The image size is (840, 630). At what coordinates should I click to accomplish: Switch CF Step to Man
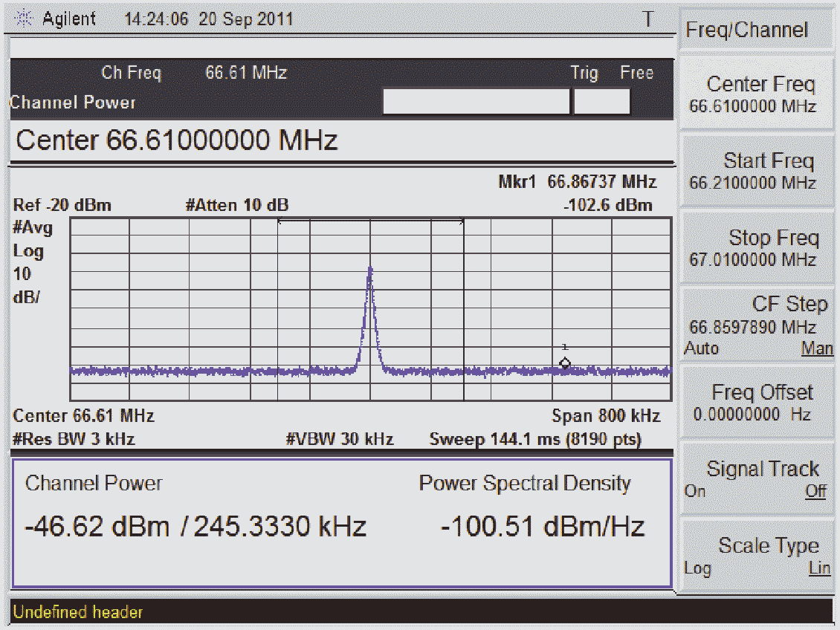click(x=817, y=348)
